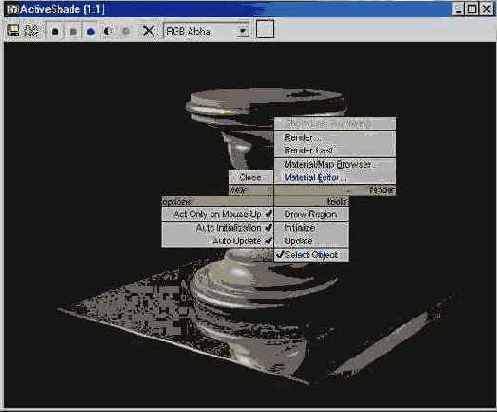The height and width of the screenshot is (412, 497).
Task: Toggle the checked Select Object item
Action: pyautogui.click(x=311, y=255)
